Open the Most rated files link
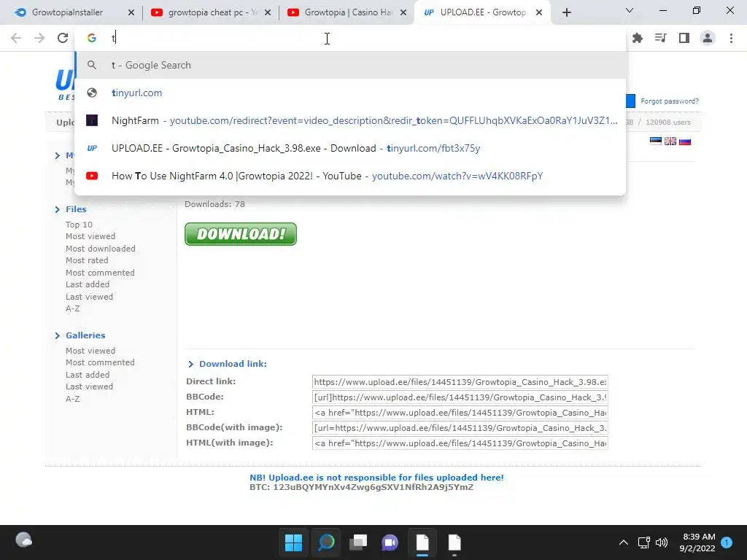 (x=87, y=260)
